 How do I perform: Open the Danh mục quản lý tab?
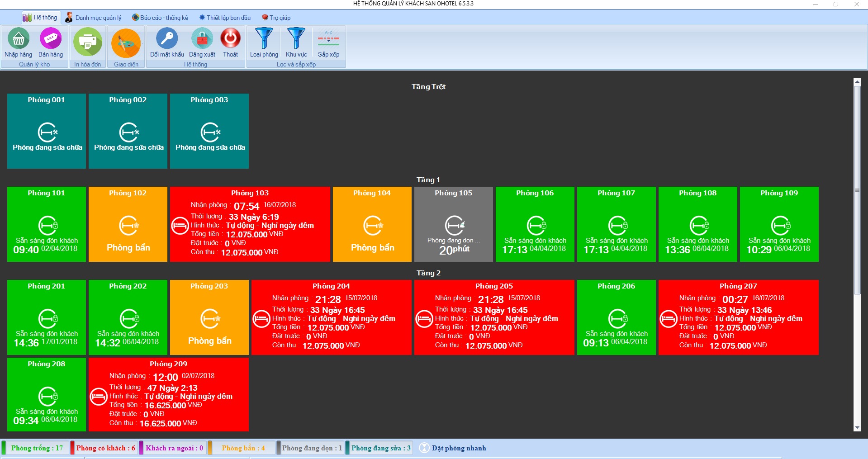94,18
